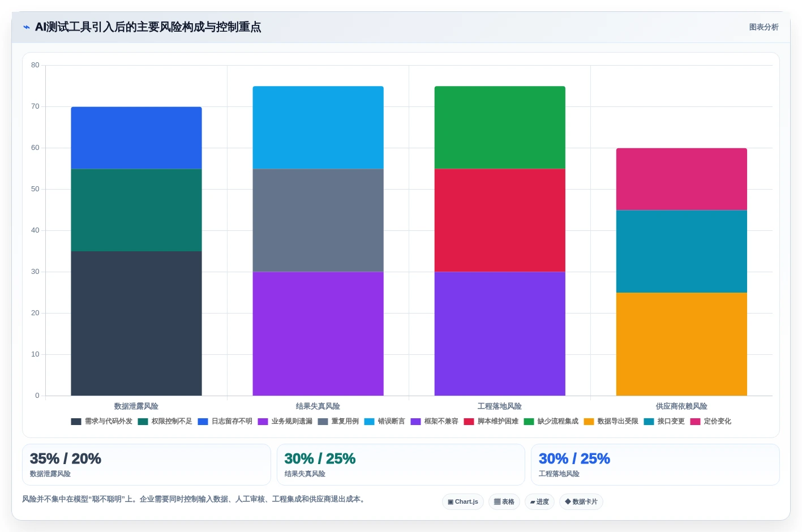802x532 pixels.
Task: Toggle the 脚本维护困难 legend item
Action: tap(491, 422)
